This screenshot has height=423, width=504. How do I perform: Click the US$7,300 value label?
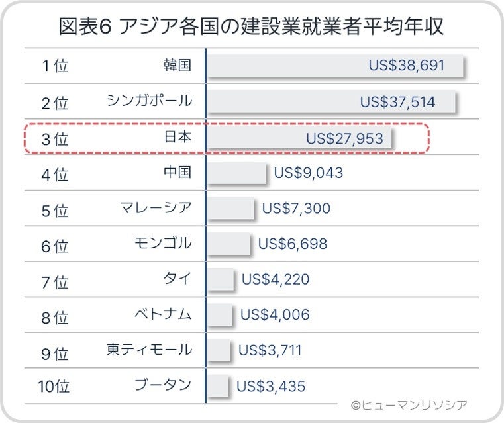pos(296,209)
